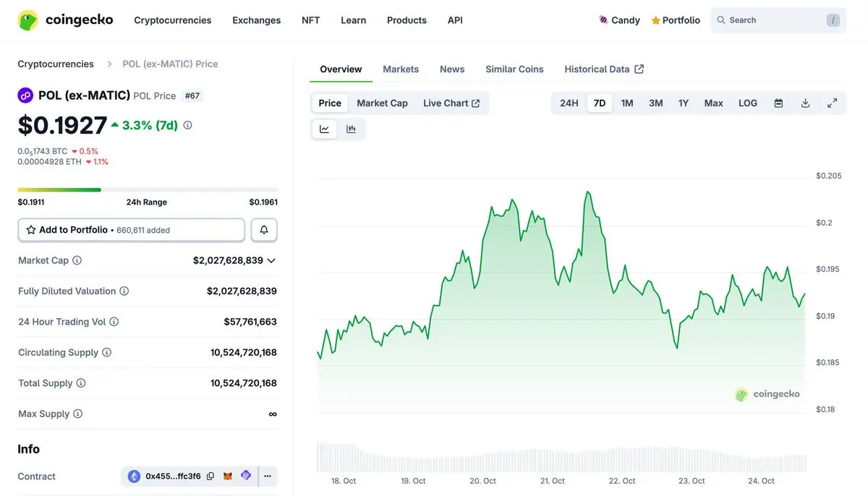Viewport: 868px width, 496px height.
Task: Expand the Market Cap details chevron
Action: pos(271,260)
